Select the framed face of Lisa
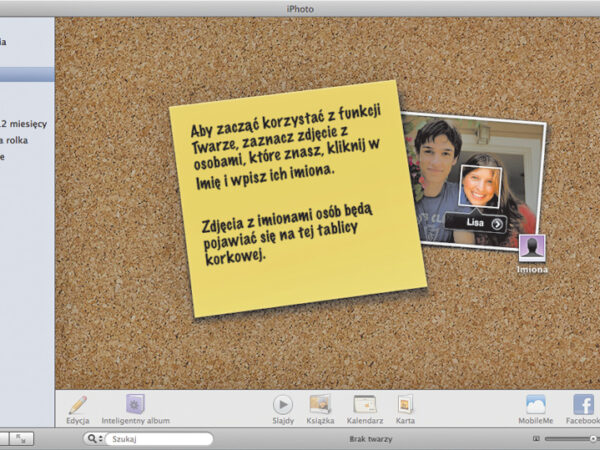The width and height of the screenshot is (600, 450). (480, 186)
